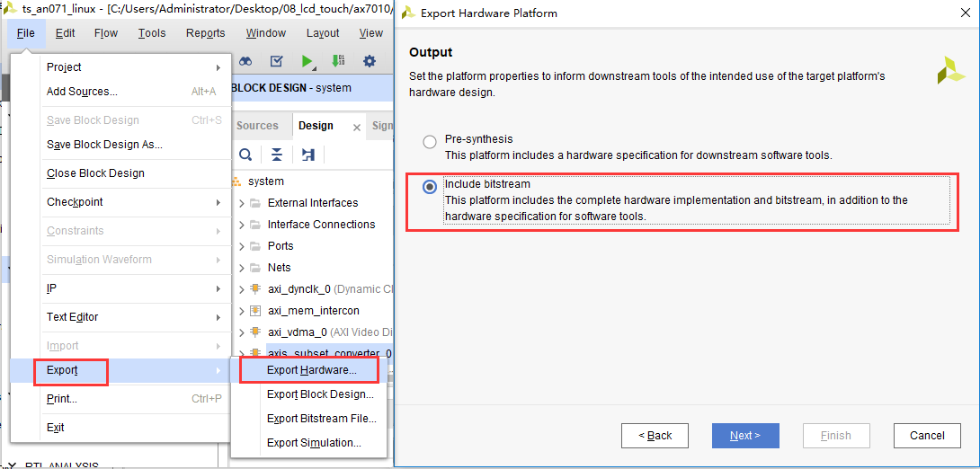The image size is (980, 469).
Task: Expand the axi_dynclk_0 tree node
Action: pos(242,289)
